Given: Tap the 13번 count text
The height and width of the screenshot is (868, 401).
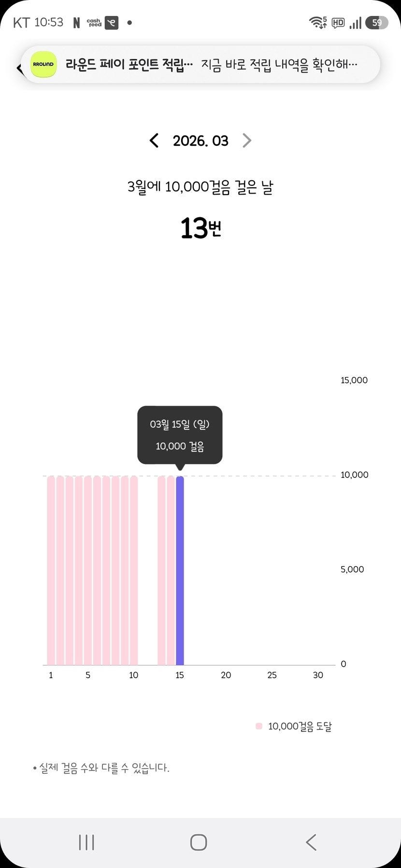Looking at the screenshot, I should [200, 228].
